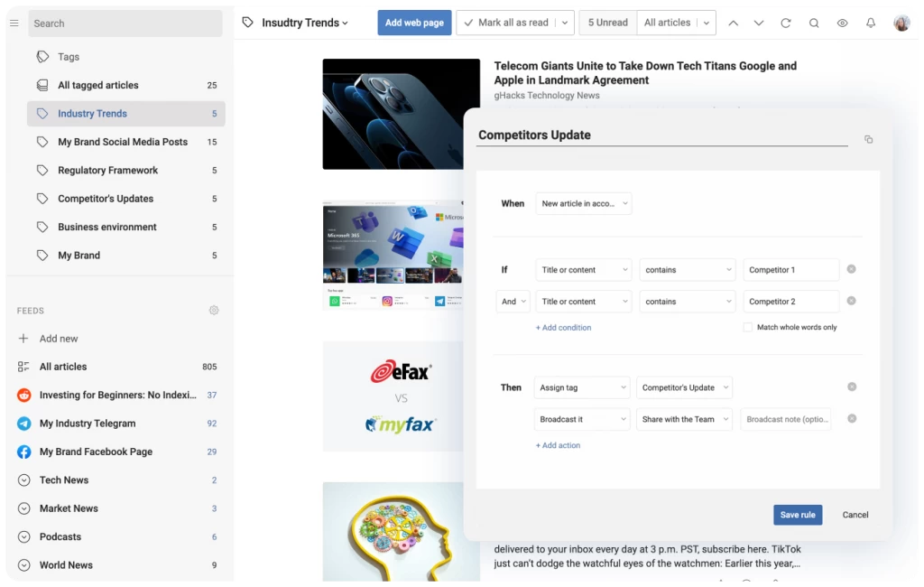Remove the Broadcast it action
The height and width of the screenshot is (587, 924).
coord(852,419)
